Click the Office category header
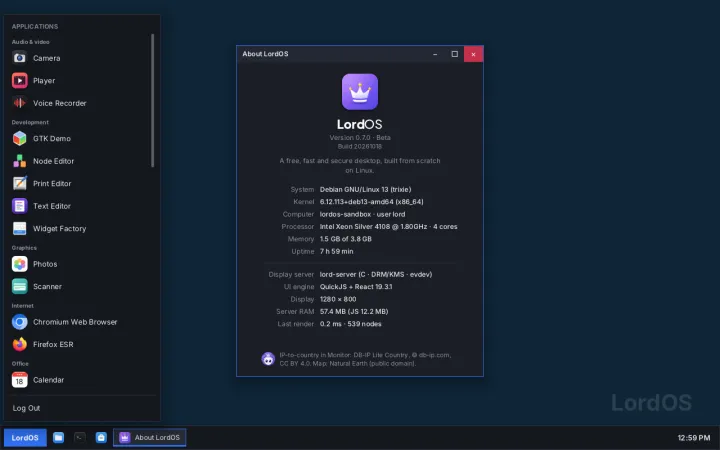Screen dimensions: 720x450 (20, 363)
